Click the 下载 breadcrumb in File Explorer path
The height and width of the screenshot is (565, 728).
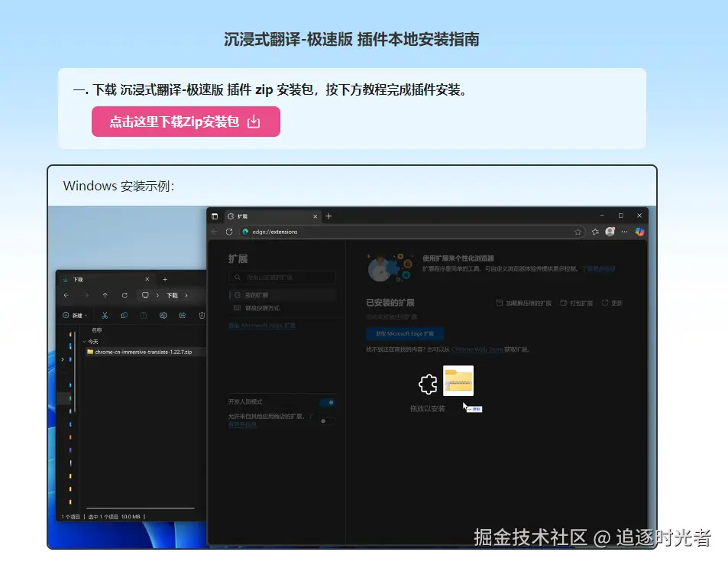pyautogui.click(x=172, y=296)
